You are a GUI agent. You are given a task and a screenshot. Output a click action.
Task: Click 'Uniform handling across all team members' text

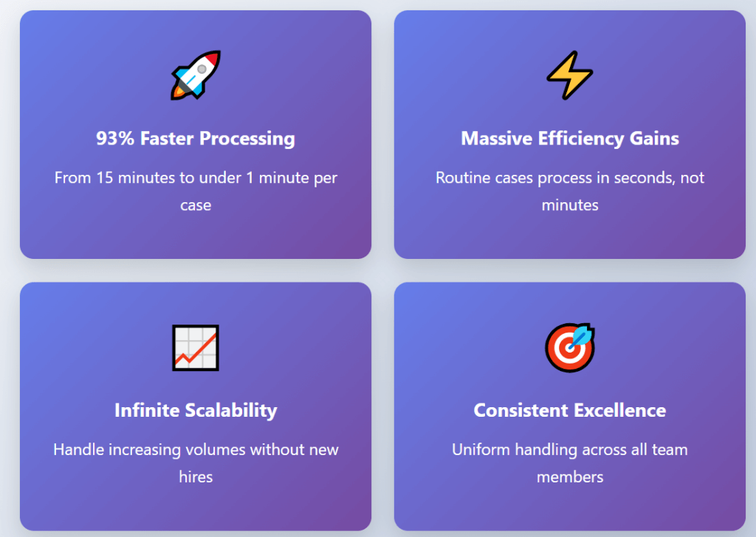570,463
